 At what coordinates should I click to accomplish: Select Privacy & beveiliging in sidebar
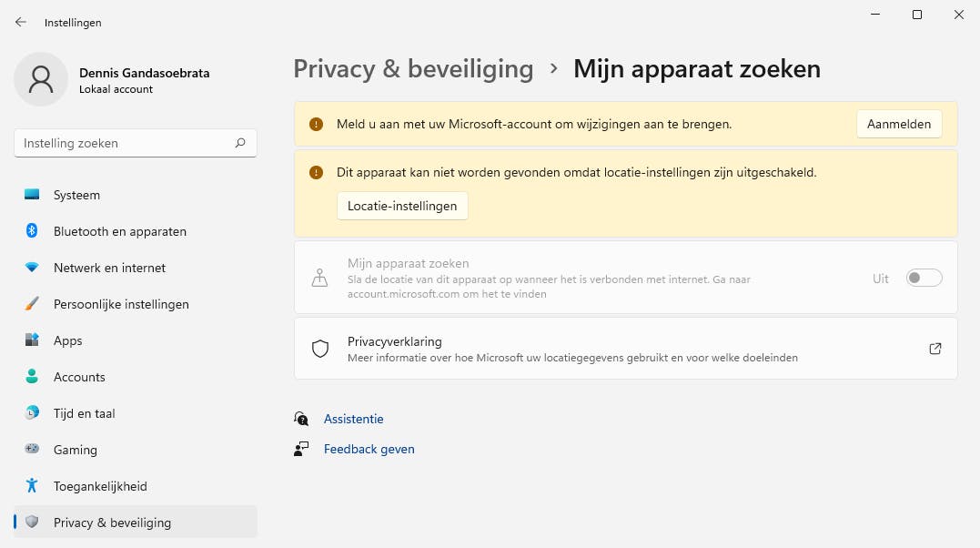click(112, 523)
